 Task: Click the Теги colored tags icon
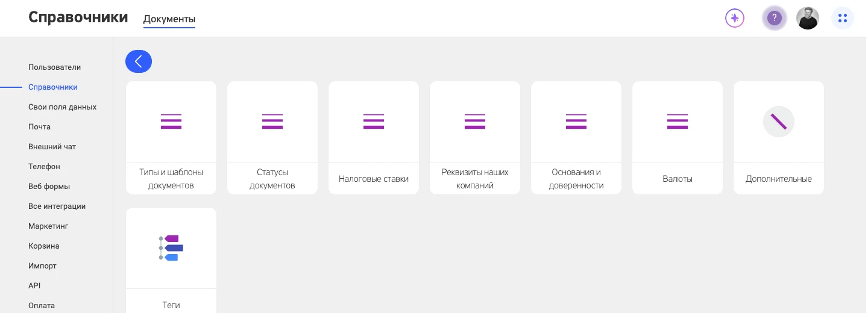point(171,248)
